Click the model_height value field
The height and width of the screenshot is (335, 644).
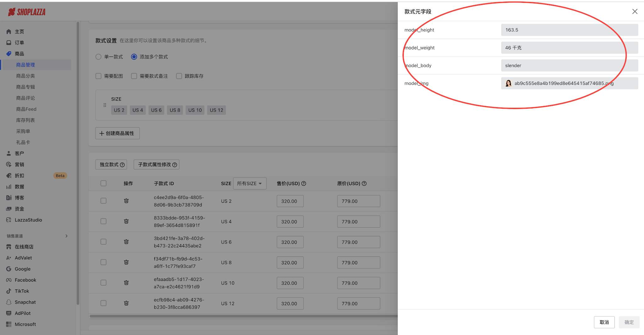point(569,30)
